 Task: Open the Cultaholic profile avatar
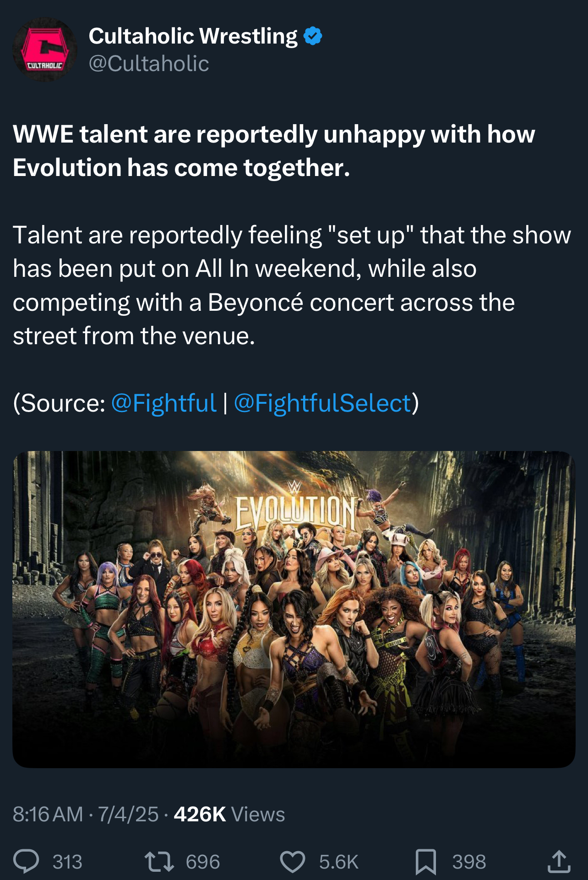[x=45, y=50]
